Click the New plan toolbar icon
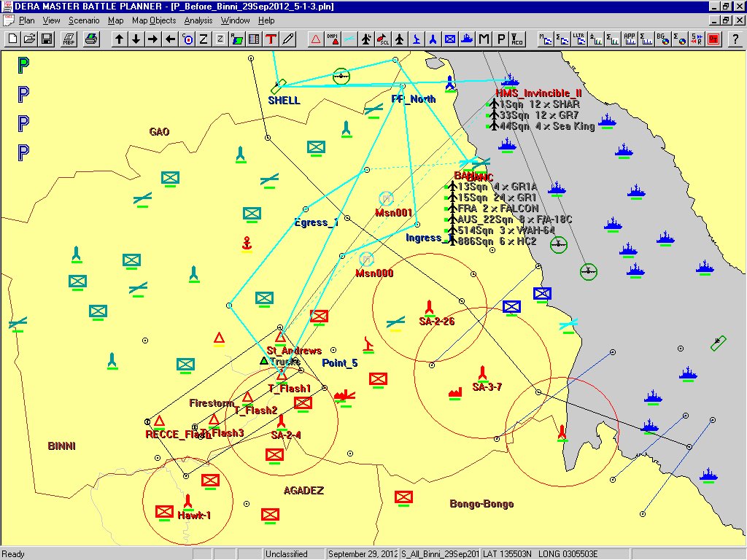Image resolution: width=747 pixels, height=560 pixels. pyautogui.click(x=12, y=39)
